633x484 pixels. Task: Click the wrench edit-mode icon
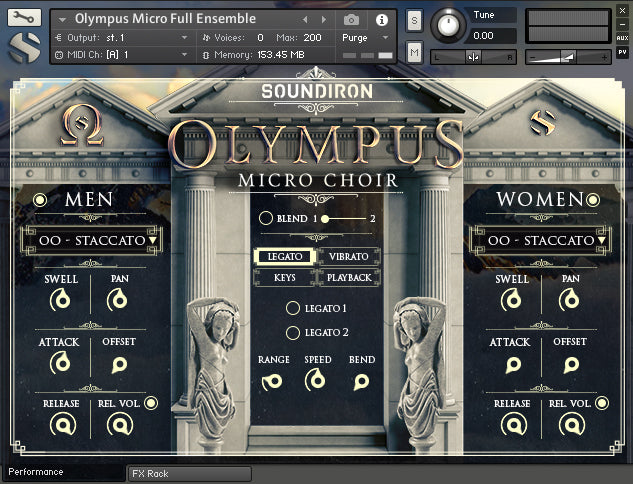pyautogui.click(x=25, y=17)
